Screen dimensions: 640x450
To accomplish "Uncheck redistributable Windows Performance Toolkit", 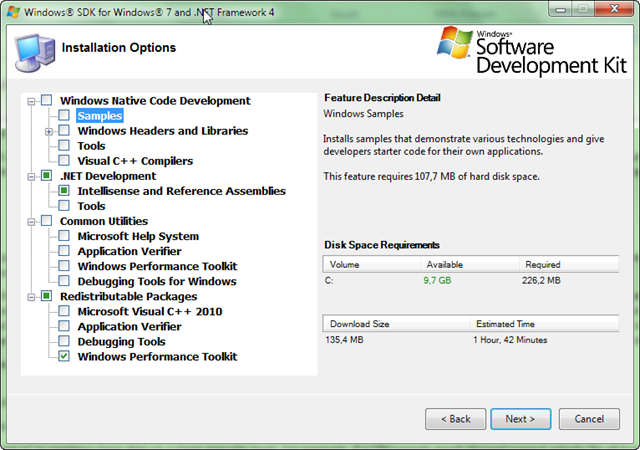I will [x=64, y=356].
